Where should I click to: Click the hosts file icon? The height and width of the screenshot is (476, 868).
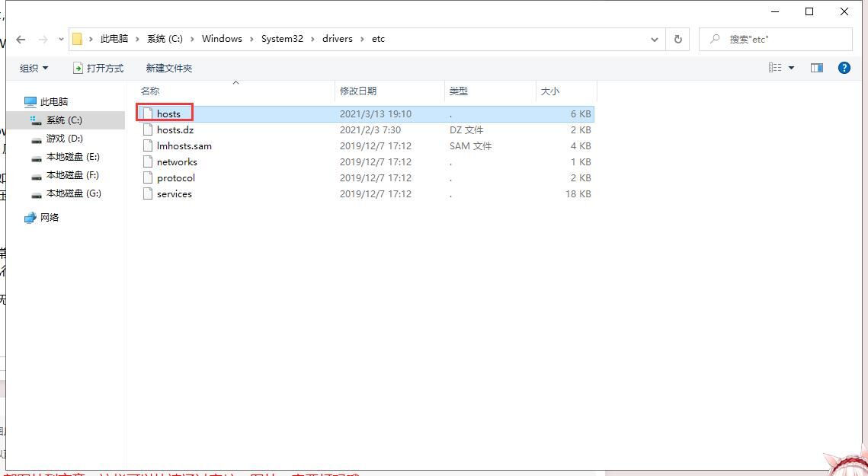(x=149, y=113)
